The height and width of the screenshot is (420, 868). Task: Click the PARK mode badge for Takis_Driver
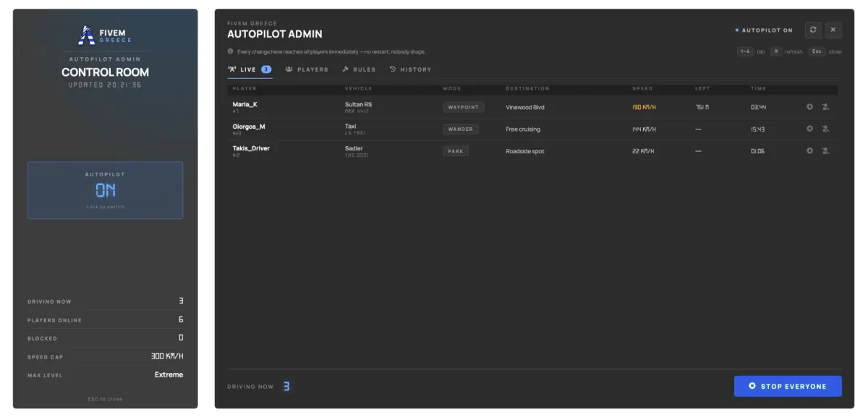[x=456, y=151]
